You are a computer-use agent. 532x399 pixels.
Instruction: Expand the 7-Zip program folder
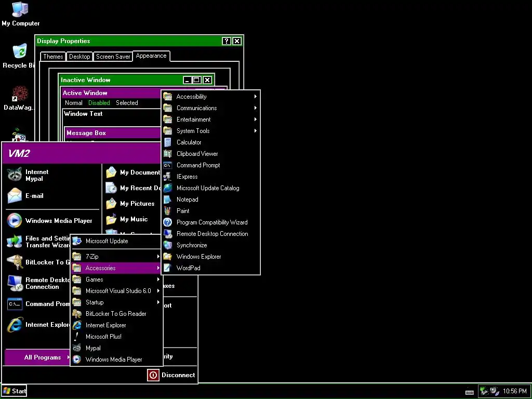[x=116, y=257]
